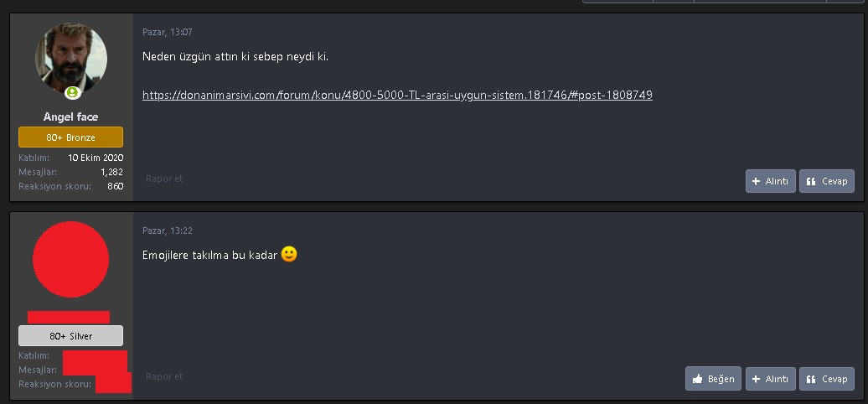The image size is (868, 404).
Task: Click the redacted username under the red avatar
Action: click(x=69, y=317)
